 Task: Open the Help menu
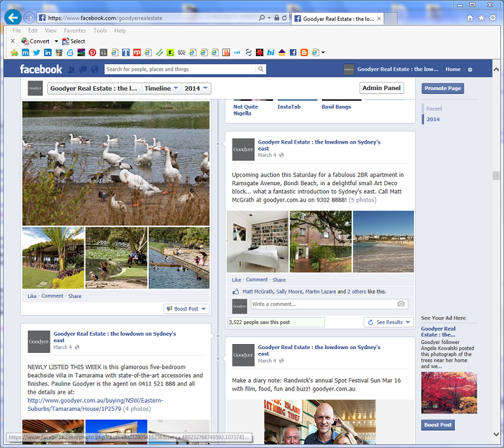coord(120,30)
